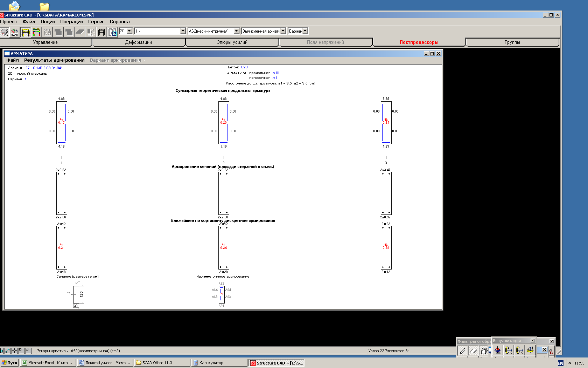Screen dimensions: 588x368
Task: Open the dropdown showing value 20
Action: [x=129, y=31]
